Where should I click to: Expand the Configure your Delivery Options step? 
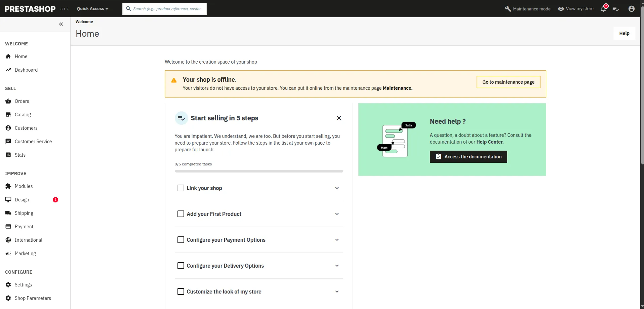(x=337, y=266)
